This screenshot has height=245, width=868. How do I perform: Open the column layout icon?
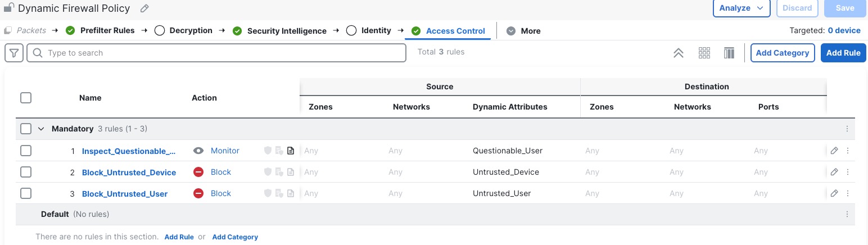(729, 53)
